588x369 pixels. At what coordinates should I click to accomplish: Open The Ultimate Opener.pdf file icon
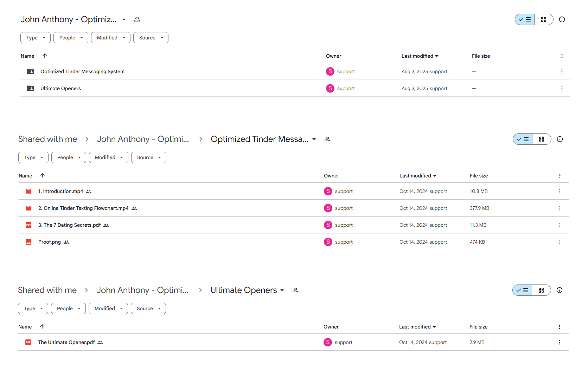tap(28, 342)
